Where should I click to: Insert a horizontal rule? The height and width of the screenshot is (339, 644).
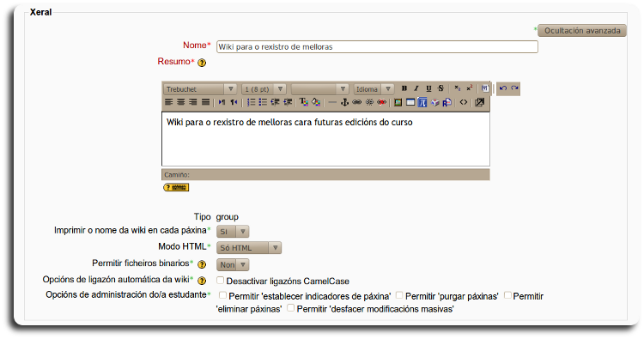[x=332, y=102]
